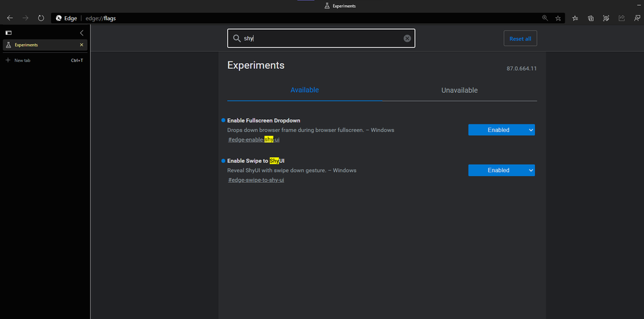Click the version number 87.0.664.11
The width and height of the screenshot is (644, 319).
click(x=521, y=68)
